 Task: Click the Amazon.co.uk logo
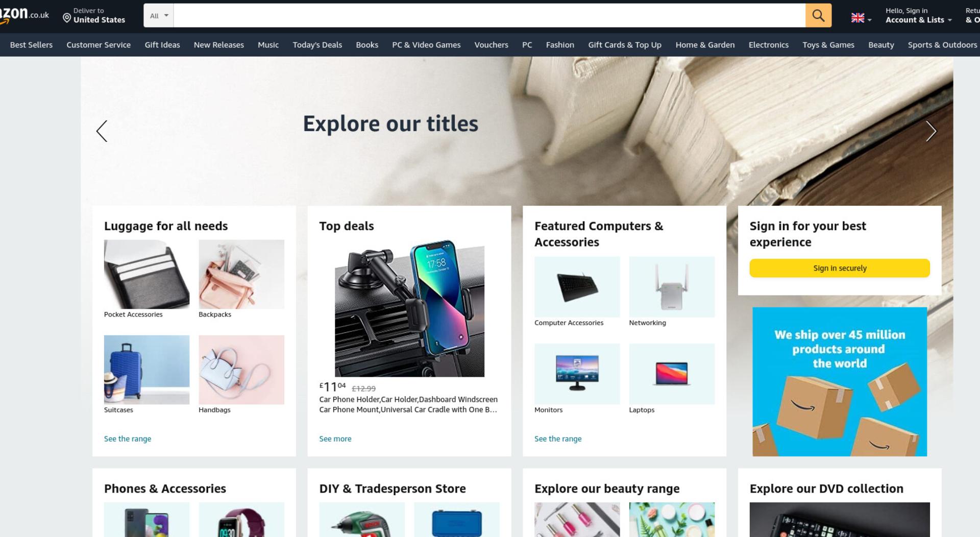tap(24, 14)
